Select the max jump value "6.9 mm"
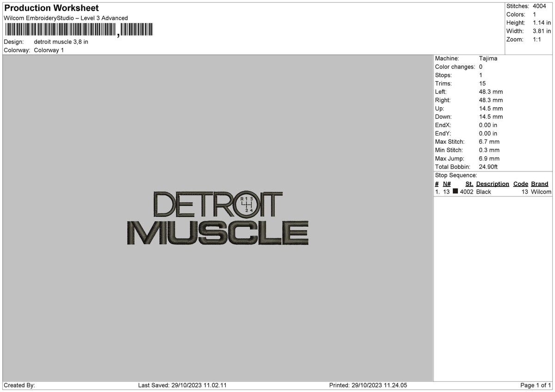The image size is (555, 392). pos(489,158)
